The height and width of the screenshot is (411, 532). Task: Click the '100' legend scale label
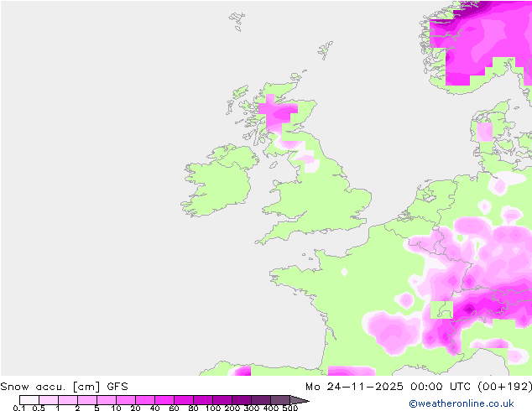[213, 408]
